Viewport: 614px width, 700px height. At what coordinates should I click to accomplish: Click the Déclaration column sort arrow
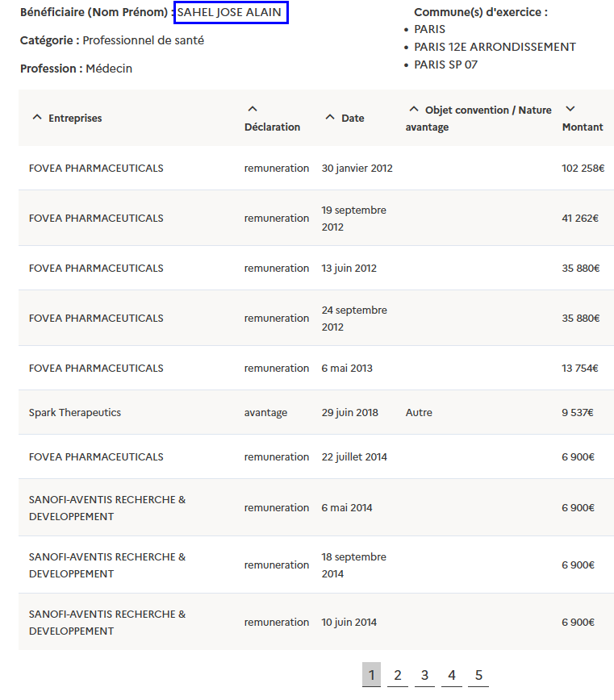252,110
